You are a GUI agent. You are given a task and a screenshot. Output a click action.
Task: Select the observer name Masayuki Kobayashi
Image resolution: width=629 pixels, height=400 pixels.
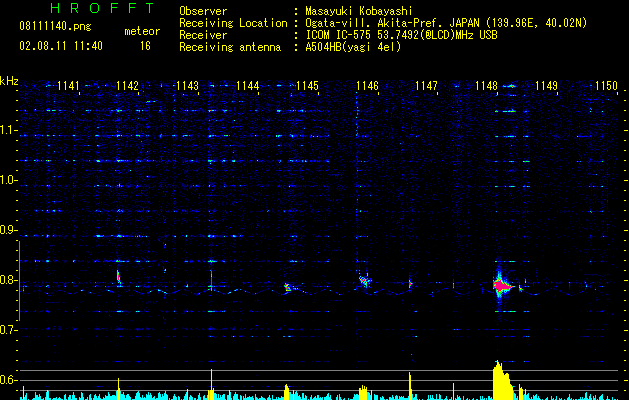[359, 11]
